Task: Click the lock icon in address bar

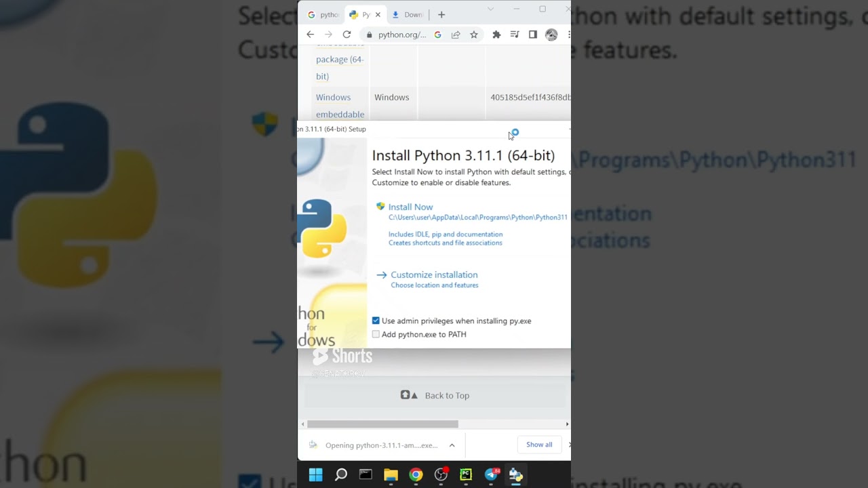Action: pyautogui.click(x=370, y=35)
